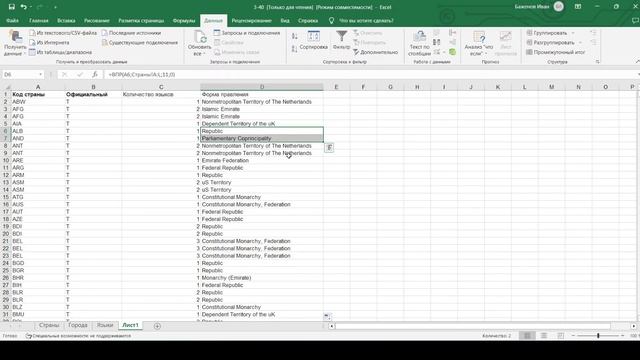
Task: Choose Из таблицы/диапазона option
Action: pyautogui.click(x=60, y=52)
